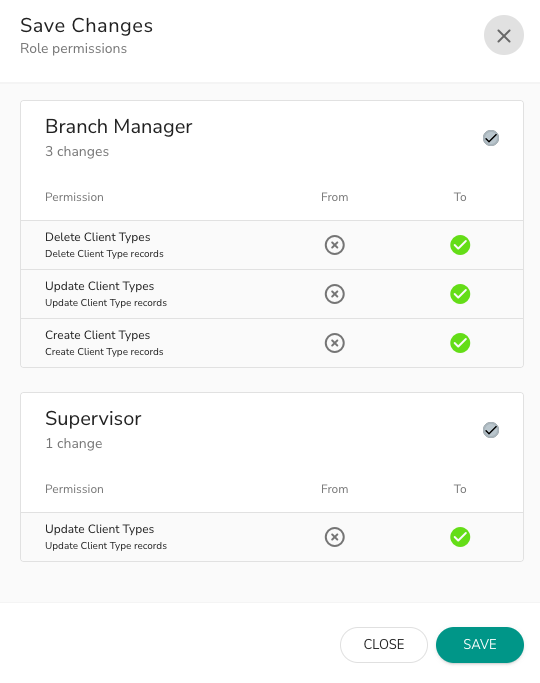This screenshot has height=683, width=540.
Task: Click the Supervisor heading
Action: click(93, 419)
